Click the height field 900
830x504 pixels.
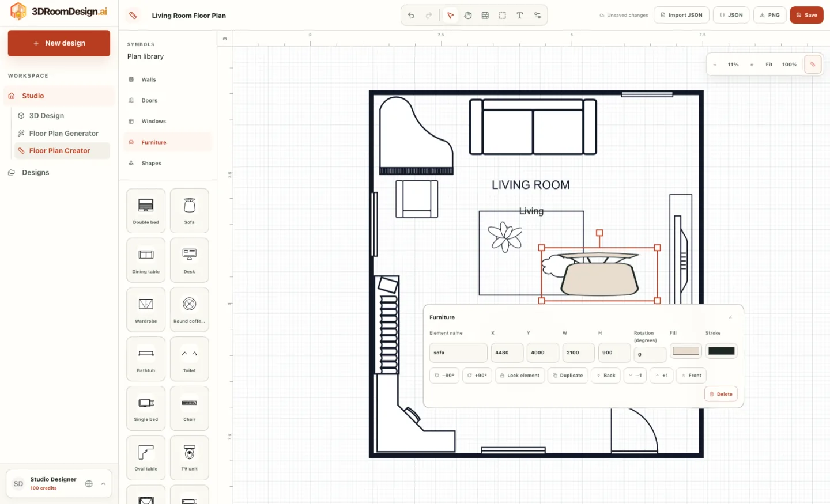tap(614, 353)
